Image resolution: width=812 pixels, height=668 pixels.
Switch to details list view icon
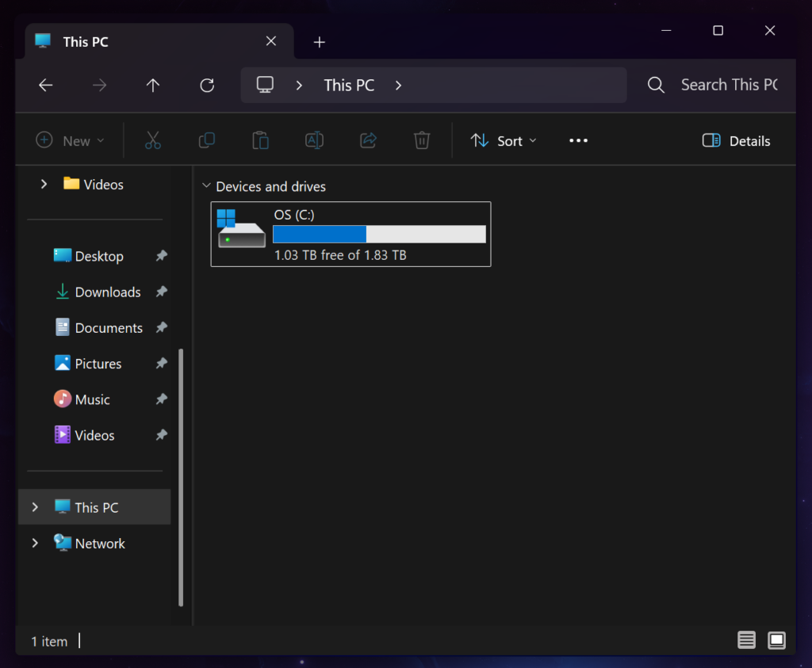[x=746, y=640]
